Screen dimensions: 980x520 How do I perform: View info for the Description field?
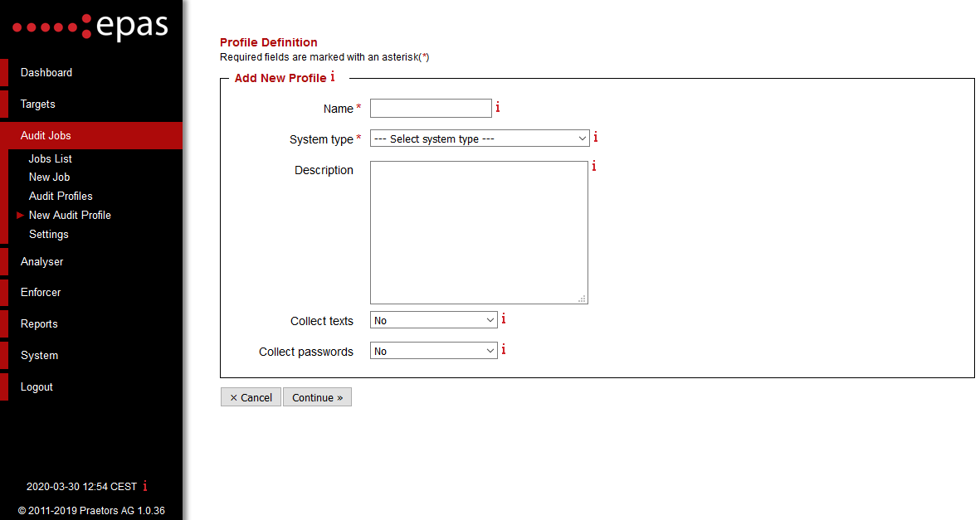click(593, 166)
